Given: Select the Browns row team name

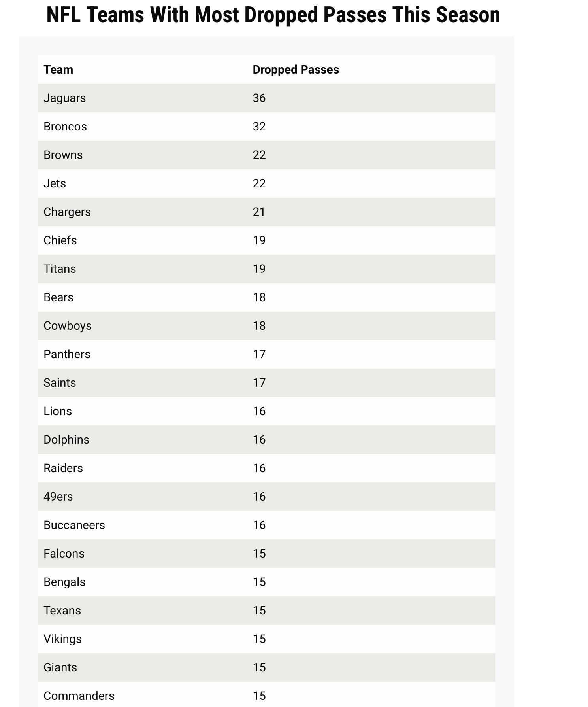Looking at the screenshot, I should 63,155.
